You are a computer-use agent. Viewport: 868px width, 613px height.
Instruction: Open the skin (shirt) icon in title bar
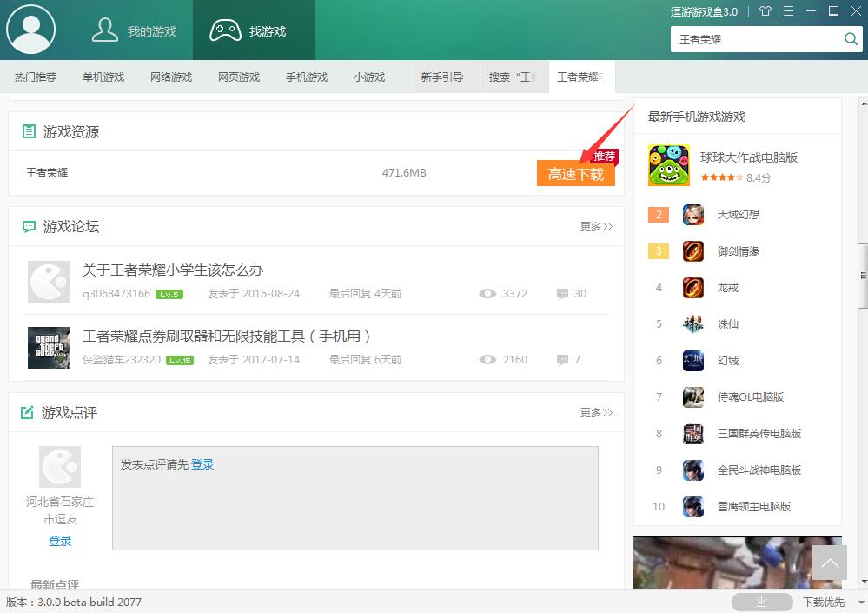(x=765, y=11)
